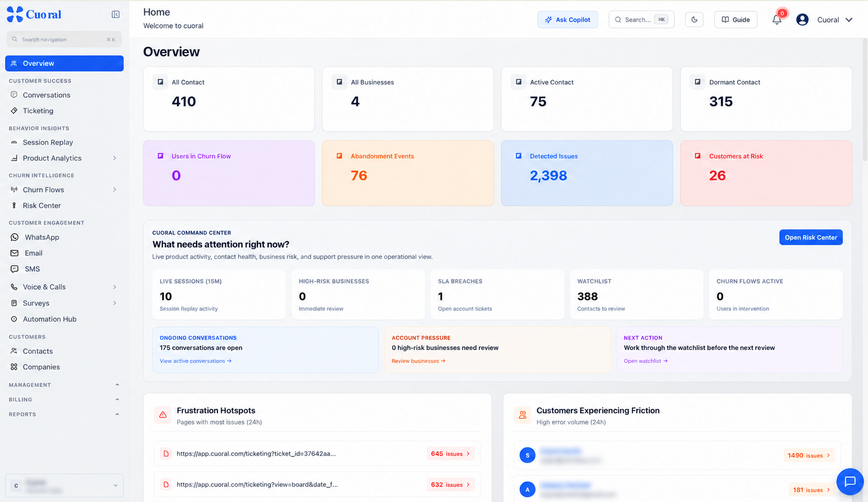Click the S avatar in the friction list

(528, 455)
